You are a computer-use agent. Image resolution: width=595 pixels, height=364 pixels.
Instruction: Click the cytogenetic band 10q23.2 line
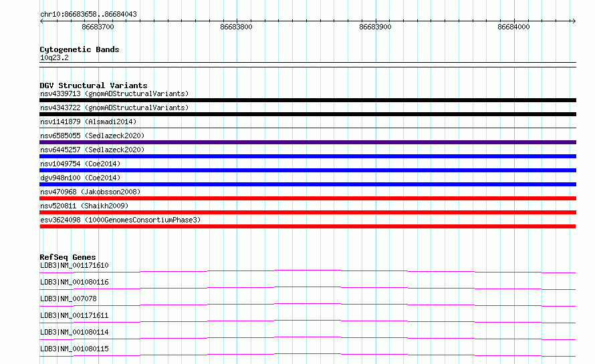(308, 65)
